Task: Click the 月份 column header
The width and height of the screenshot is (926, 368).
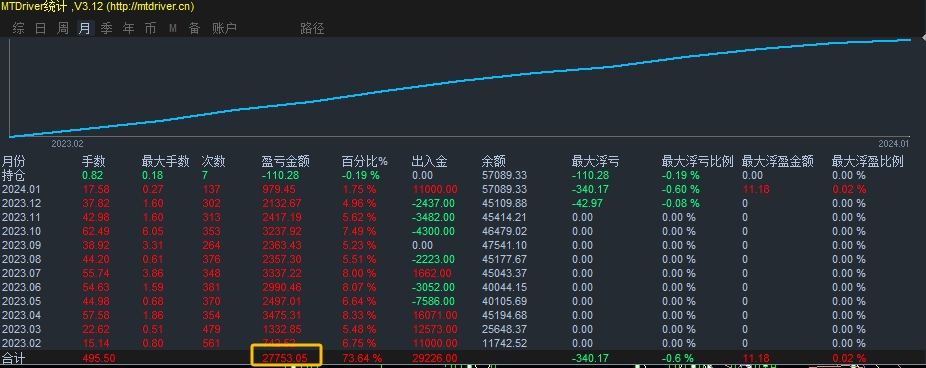Action: [x=14, y=161]
